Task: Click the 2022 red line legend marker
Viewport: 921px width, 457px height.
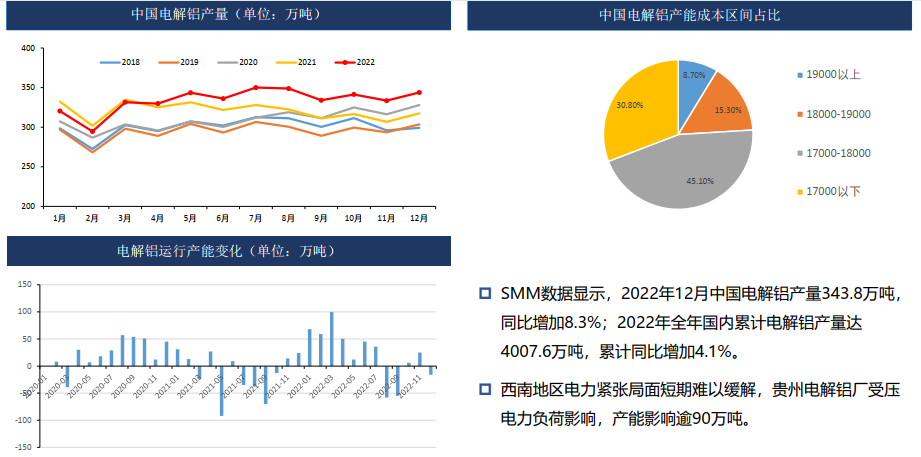Action: 345,63
